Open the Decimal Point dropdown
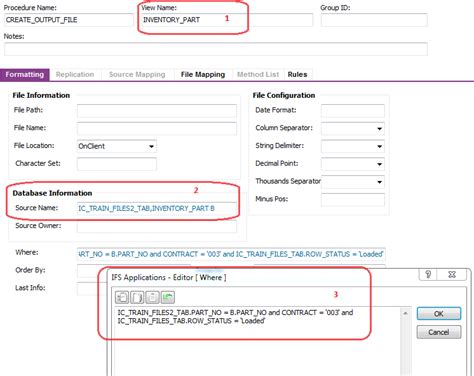This screenshot has height=376, width=474. click(379, 164)
